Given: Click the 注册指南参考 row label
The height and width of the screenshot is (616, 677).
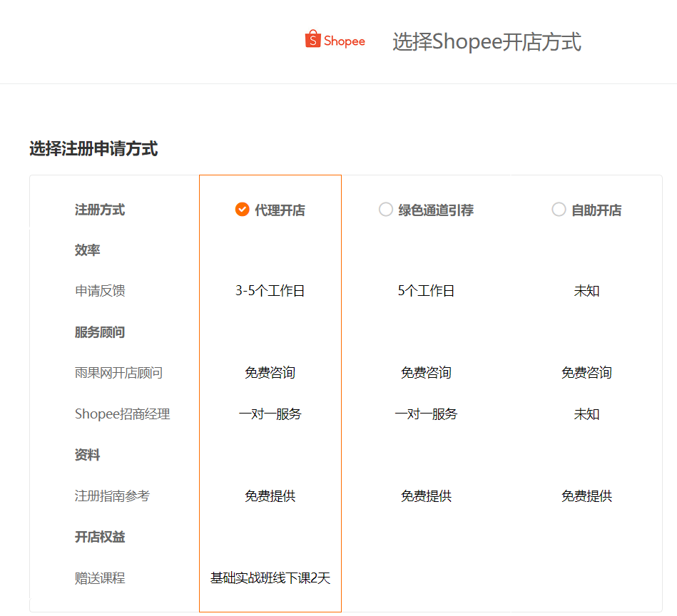Looking at the screenshot, I should [112, 496].
